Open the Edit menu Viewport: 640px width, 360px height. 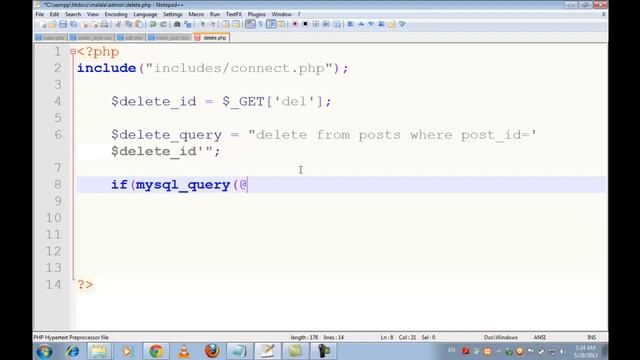[x=54, y=14]
